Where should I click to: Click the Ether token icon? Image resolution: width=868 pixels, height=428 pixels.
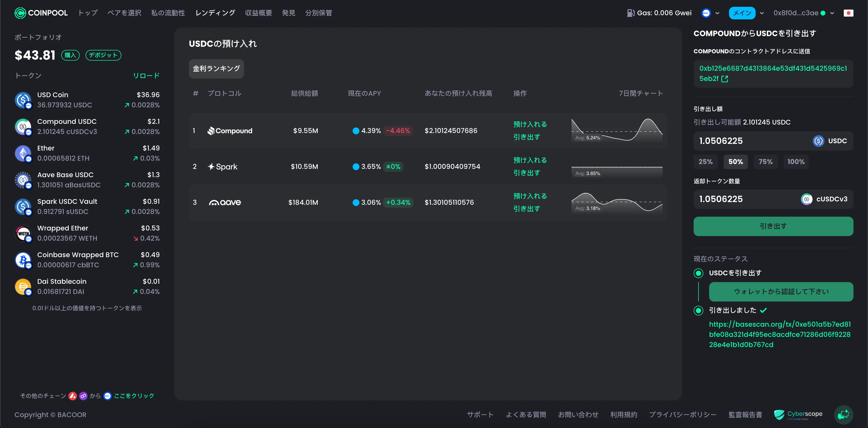tap(23, 153)
